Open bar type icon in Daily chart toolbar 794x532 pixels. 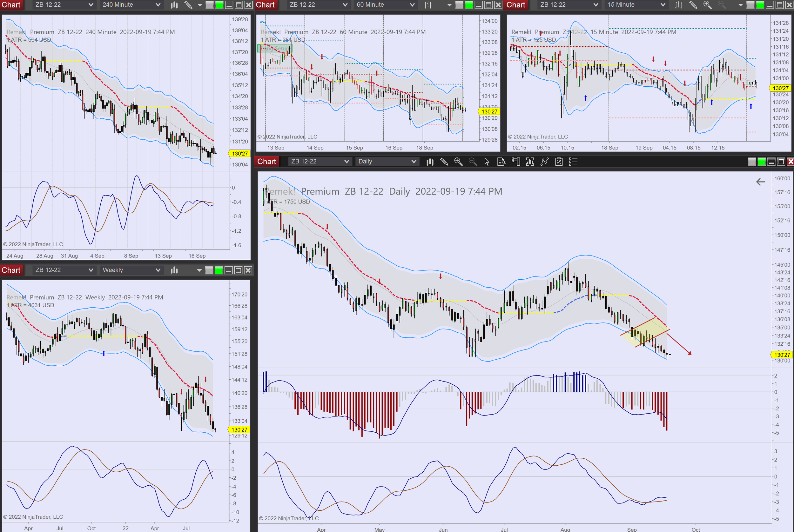(x=430, y=162)
